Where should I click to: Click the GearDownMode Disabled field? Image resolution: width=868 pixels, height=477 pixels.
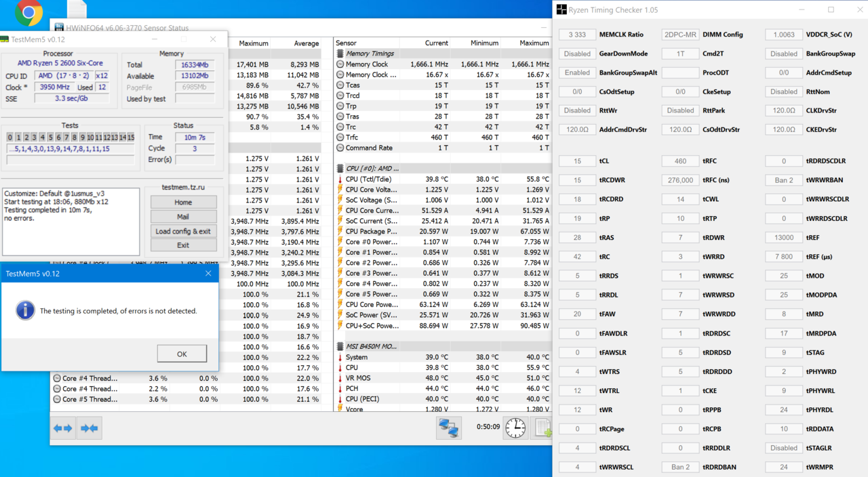click(x=577, y=54)
